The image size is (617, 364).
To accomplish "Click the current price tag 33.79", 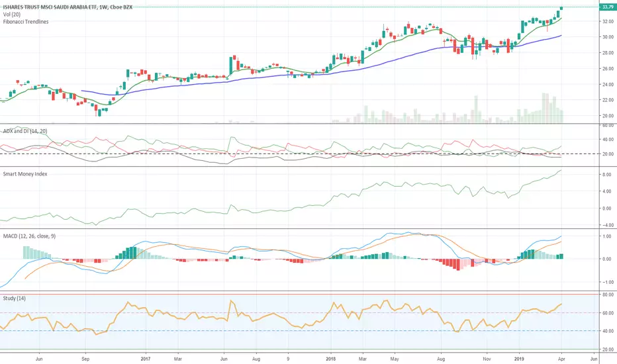I will [608, 7].
